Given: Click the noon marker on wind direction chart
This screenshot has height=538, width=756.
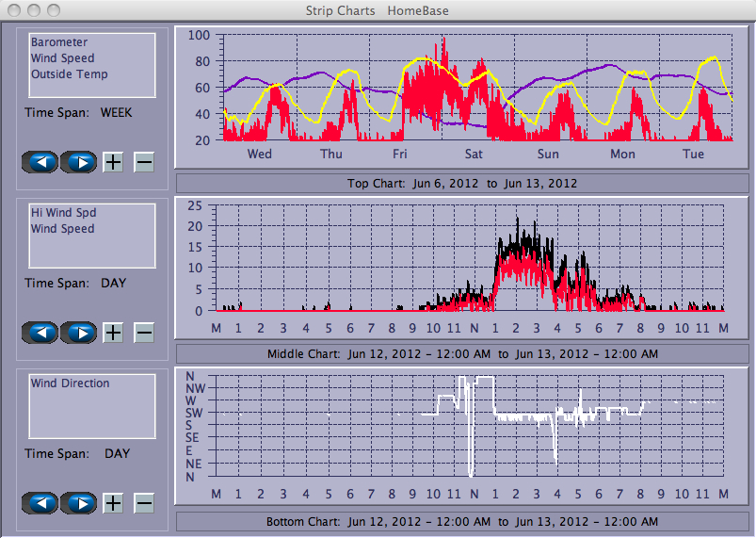Looking at the screenshot, I should tap(474, 494).
